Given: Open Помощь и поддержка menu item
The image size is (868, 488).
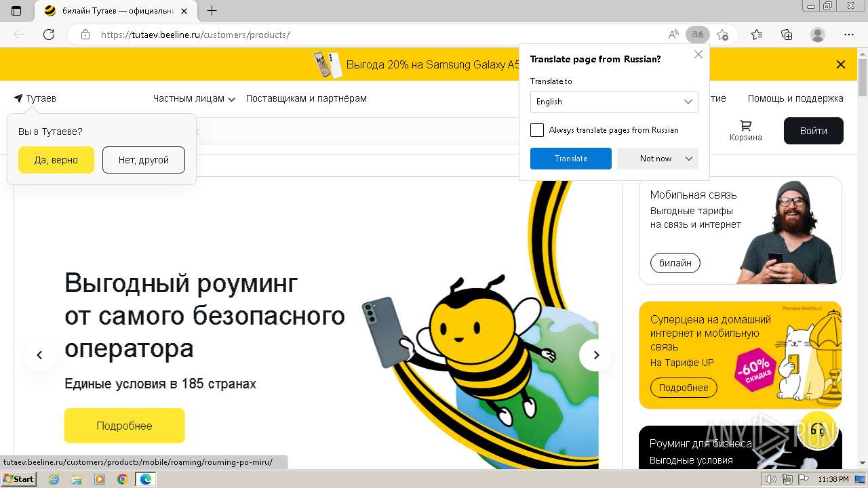Looking at the screenshot, I should click(x=795, y=98).
